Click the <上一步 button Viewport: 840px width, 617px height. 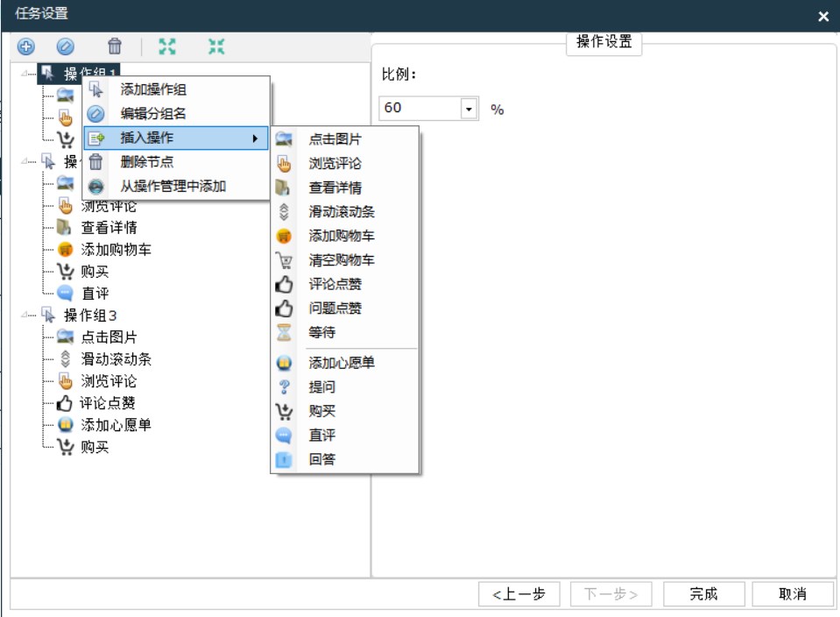pos(519,594)
